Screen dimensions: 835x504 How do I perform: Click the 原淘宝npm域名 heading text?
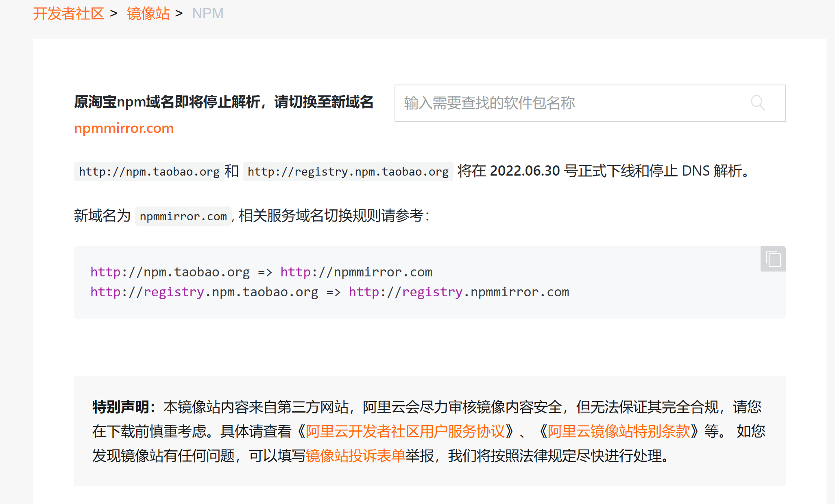tap(224, 102)
